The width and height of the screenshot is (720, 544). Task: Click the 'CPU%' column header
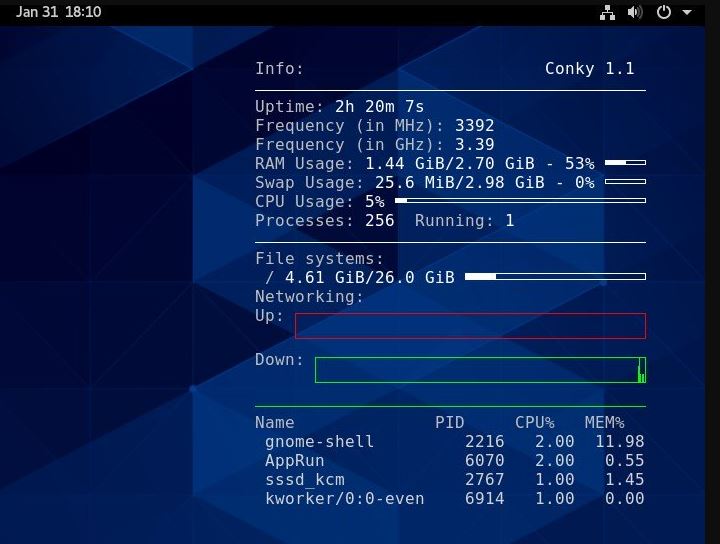[534, 422]
